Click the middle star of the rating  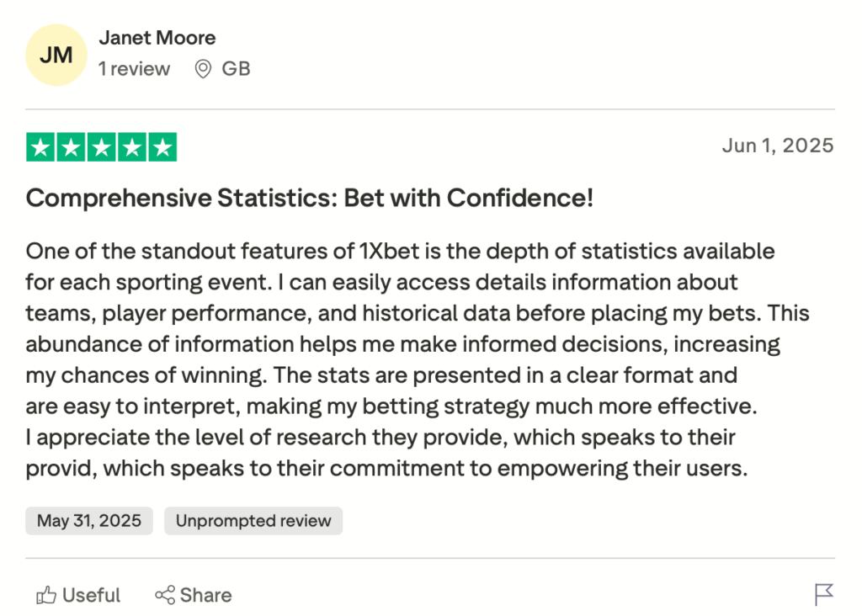pyautogui.click(x=101, y=146)
